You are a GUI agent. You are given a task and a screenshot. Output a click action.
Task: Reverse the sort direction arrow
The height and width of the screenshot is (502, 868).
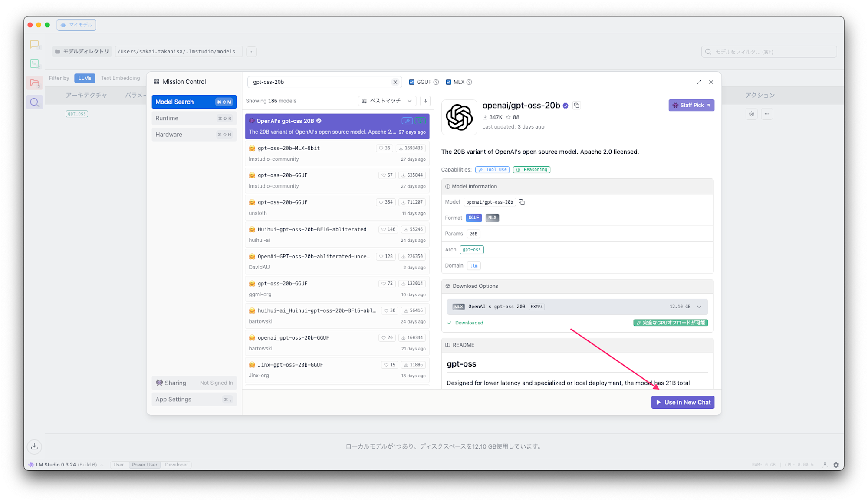click(x=425, y=101)
